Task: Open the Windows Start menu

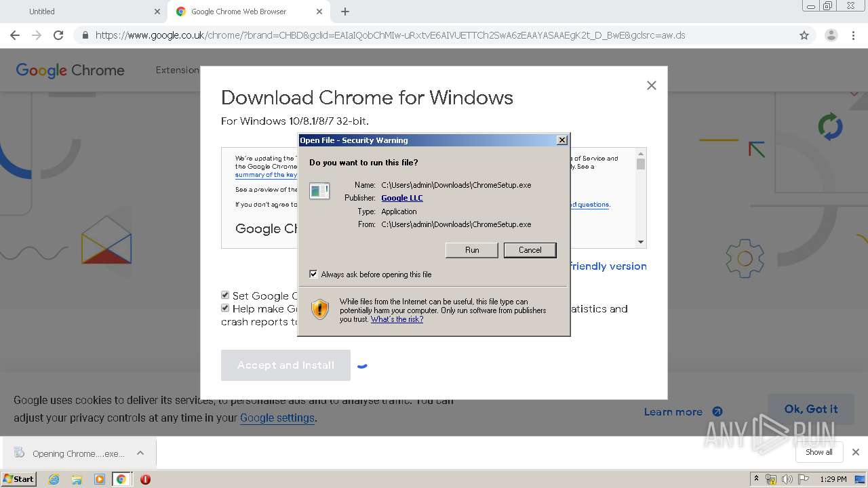Action: [x=18, y=479]
